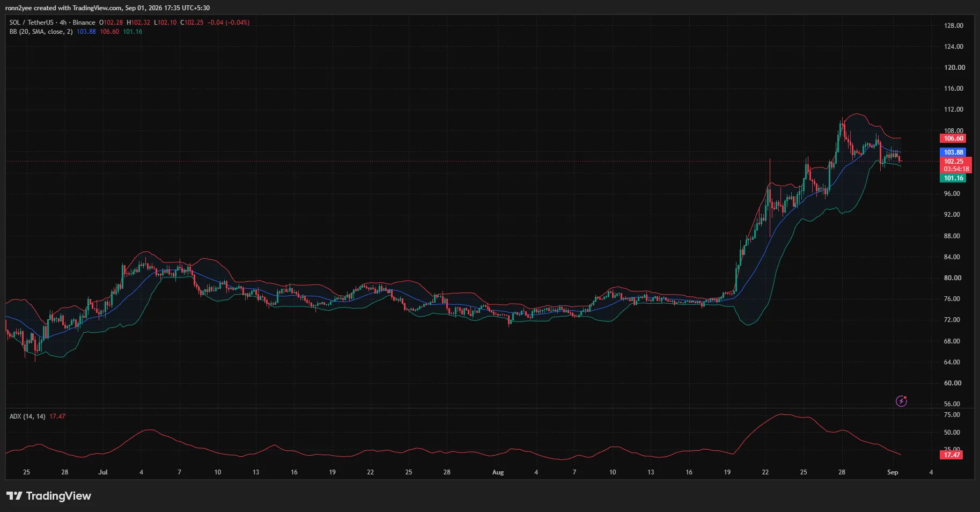Click the 116.00 price axis label
Screen dimensions: 980x512
[x=953, y=89]
